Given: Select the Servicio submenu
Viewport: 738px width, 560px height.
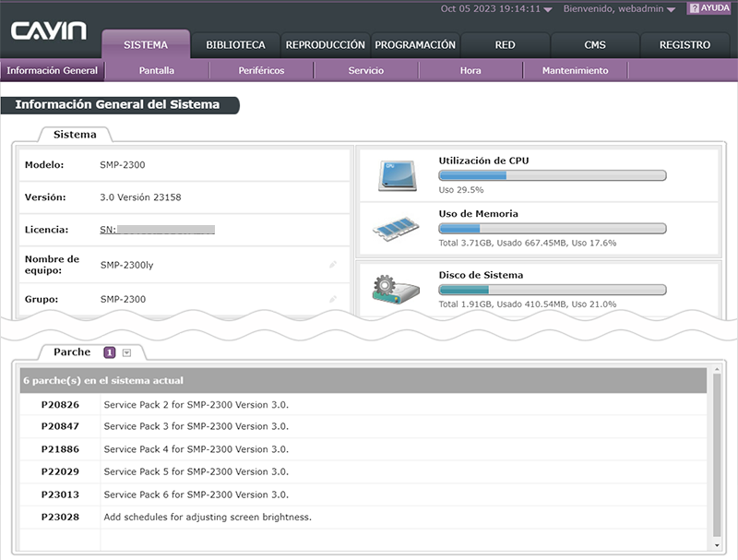Looking at the screenshot, I should (x=365, y=71).
